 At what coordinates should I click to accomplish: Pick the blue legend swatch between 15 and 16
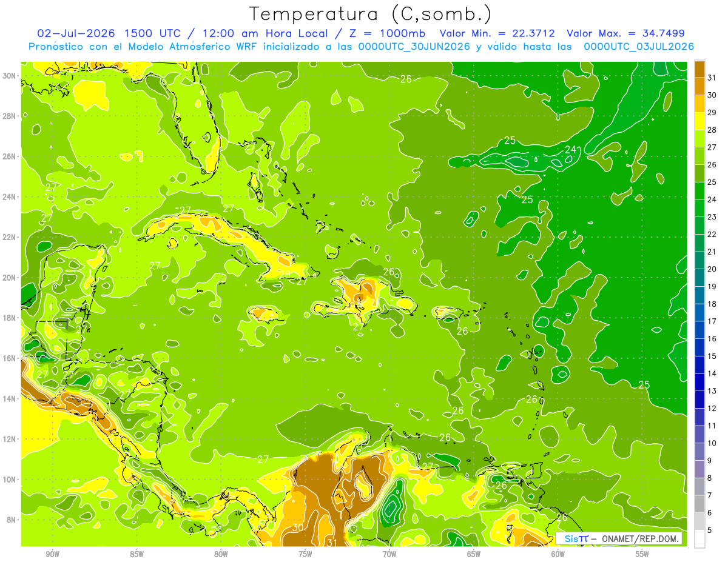[699, 347]
